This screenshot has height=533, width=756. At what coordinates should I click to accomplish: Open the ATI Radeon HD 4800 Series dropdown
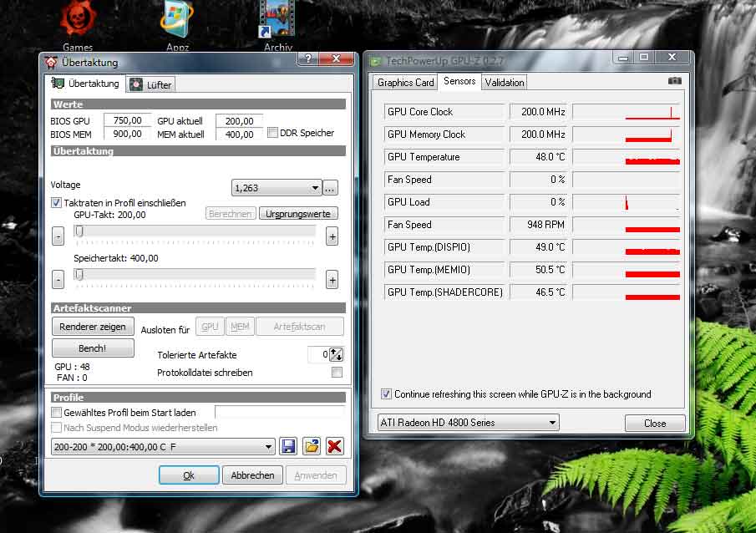(x=468, y=423)
